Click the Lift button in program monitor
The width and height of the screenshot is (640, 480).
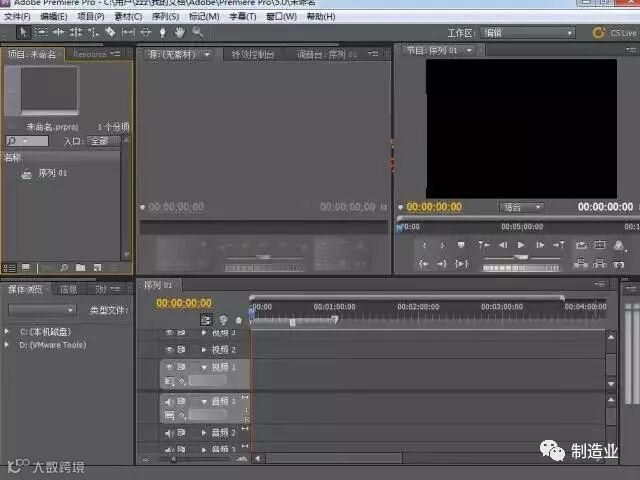(581, 264)
